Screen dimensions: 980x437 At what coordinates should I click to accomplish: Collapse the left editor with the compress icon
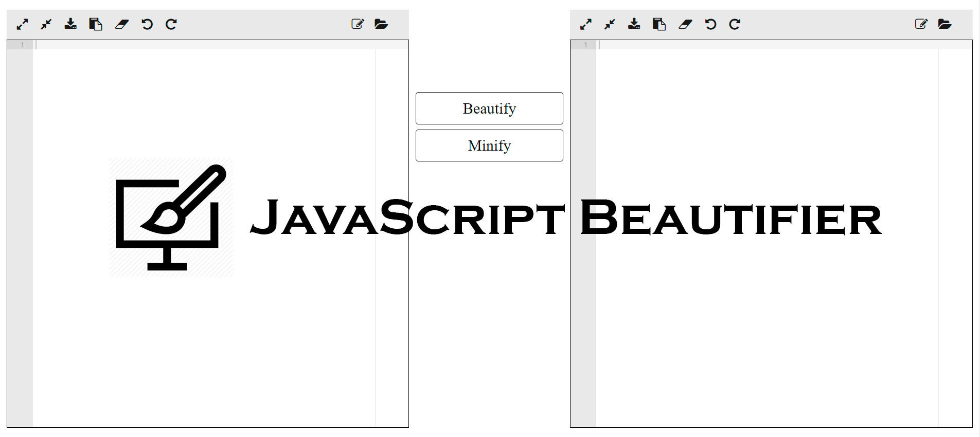tap(46, 24)
